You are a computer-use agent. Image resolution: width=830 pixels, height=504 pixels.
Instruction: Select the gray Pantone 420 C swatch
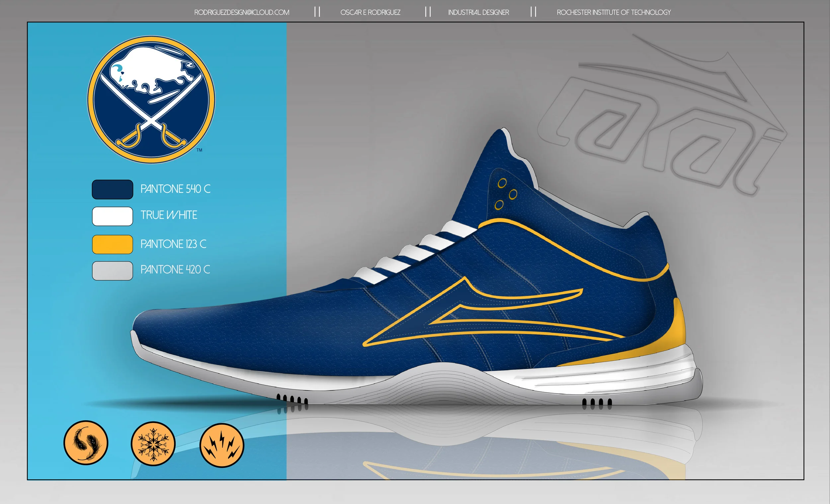(x=113, y=271)
